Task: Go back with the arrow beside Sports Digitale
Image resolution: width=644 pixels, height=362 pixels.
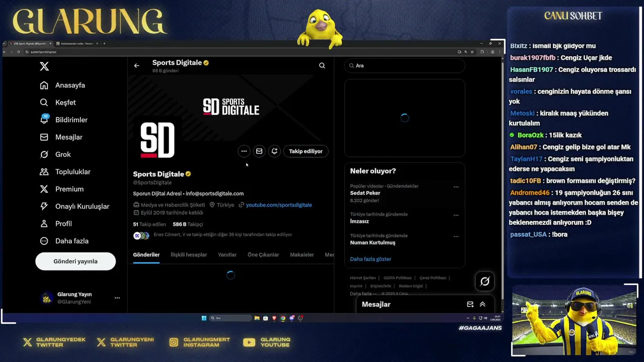Action: 136,65
